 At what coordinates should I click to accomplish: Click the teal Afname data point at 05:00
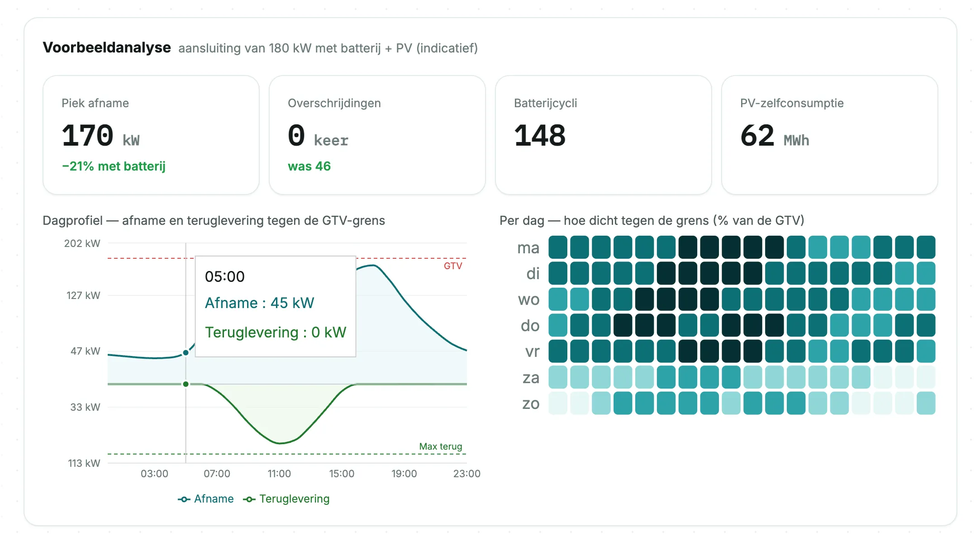(186, 353)
